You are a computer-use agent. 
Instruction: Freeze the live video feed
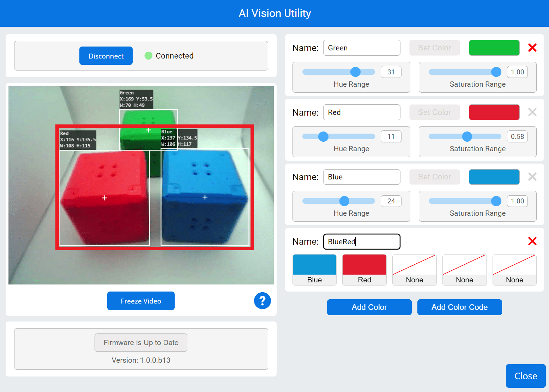tap(140, 301)
